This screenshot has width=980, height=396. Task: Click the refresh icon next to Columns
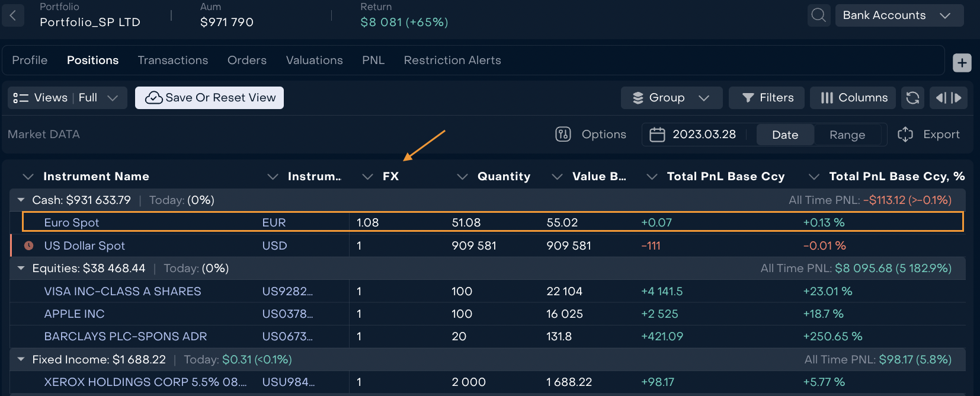(x=912, y=98)
